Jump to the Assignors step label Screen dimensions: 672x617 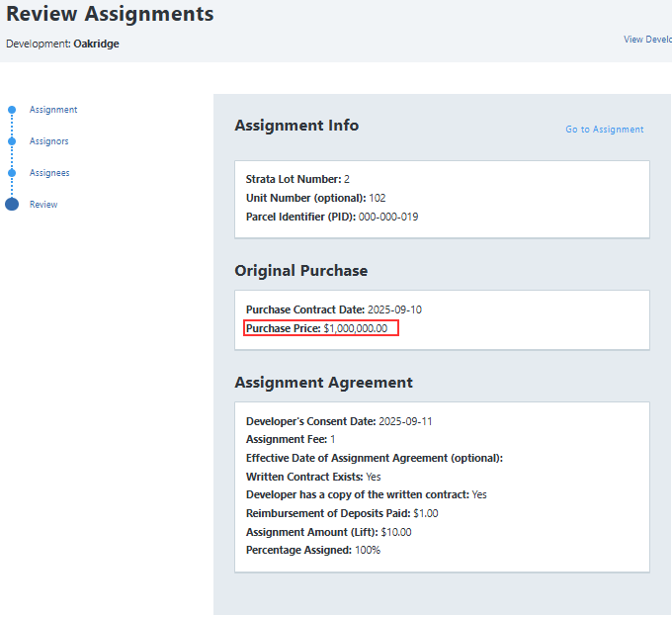point(49,141)
